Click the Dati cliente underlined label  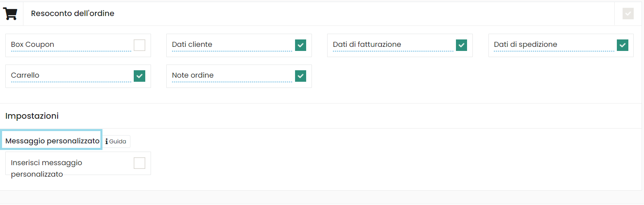click(192, 44)
